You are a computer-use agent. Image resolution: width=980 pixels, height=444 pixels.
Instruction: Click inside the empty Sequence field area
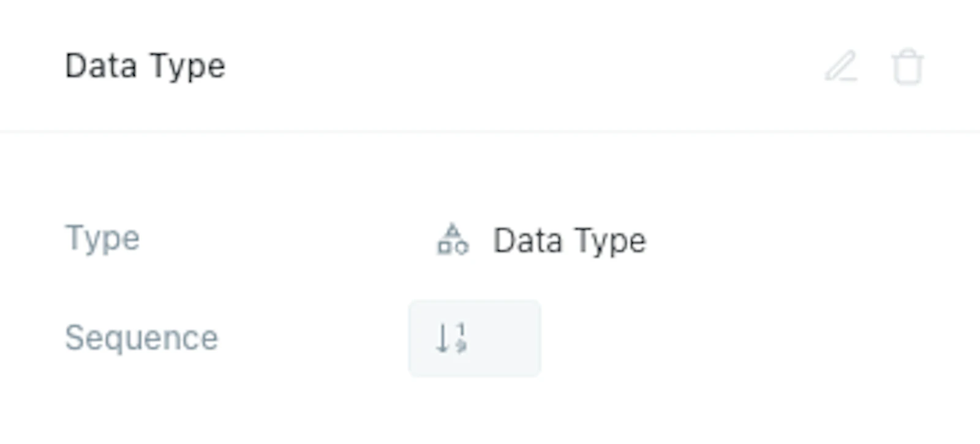(x=475, y=338)
